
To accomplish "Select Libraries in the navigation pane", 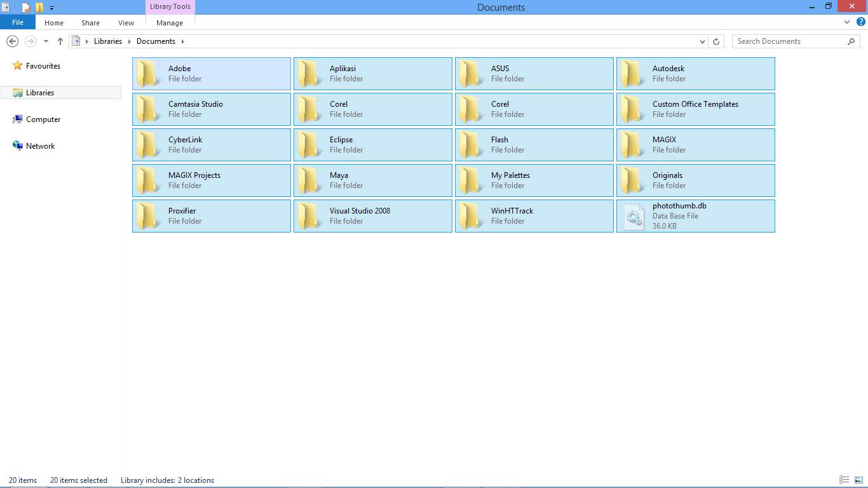I will point(61,92).
